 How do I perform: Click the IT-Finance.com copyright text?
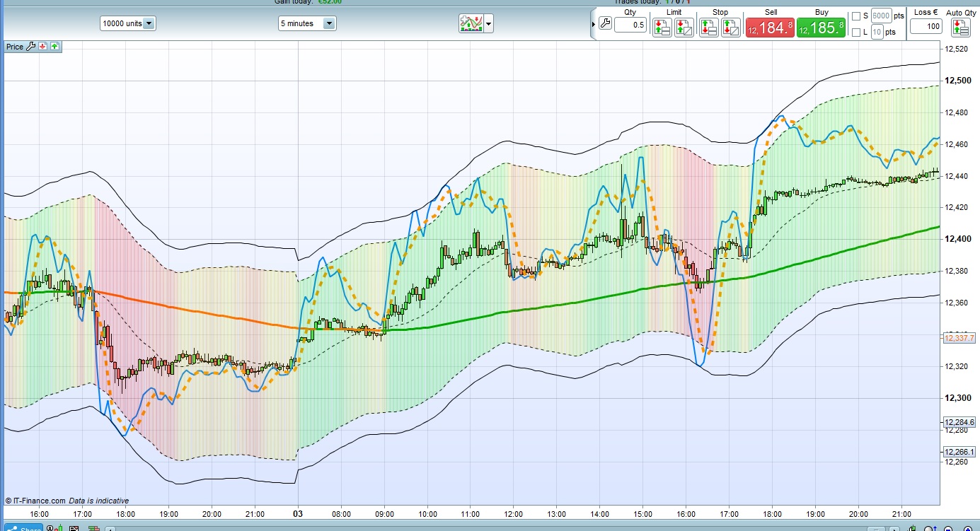point(36,501)
